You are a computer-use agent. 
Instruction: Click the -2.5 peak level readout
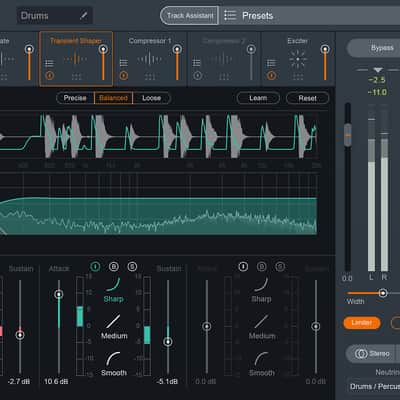377,80
